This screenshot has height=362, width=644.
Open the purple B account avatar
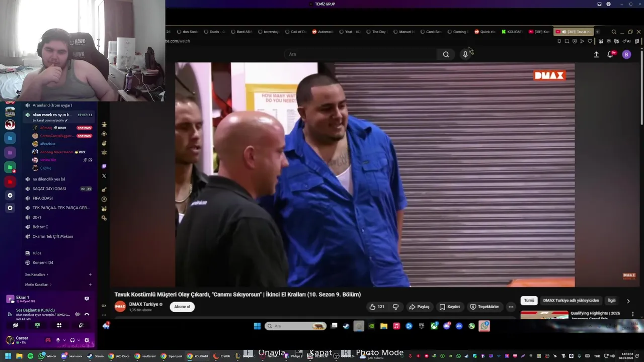click(x=626, y=54)
